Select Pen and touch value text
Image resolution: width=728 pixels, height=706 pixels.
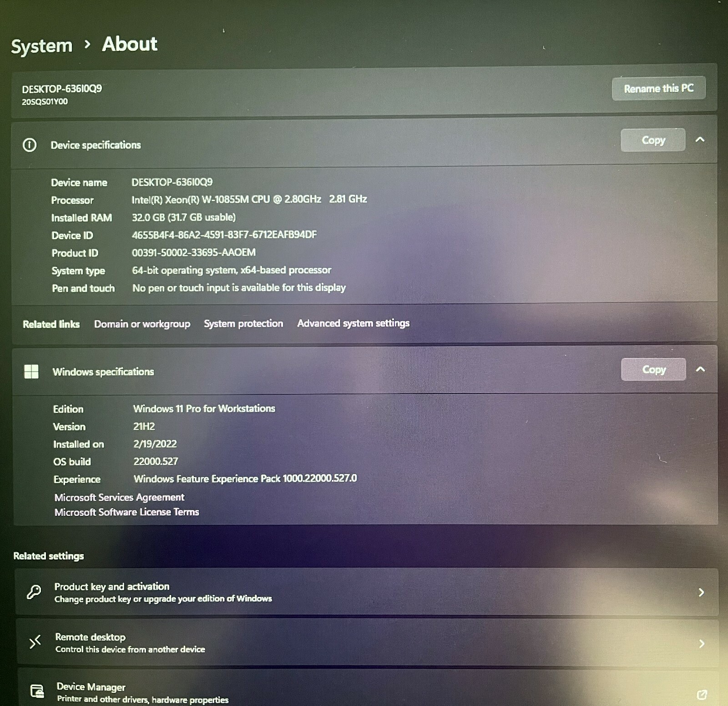pos(239,287)
